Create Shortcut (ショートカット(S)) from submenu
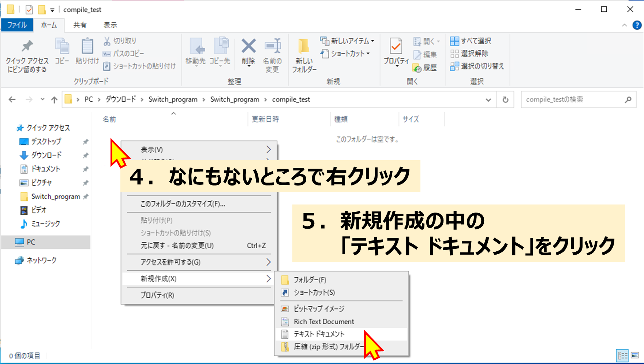Viewport: 644px width, 364px height. coord(341,293)
